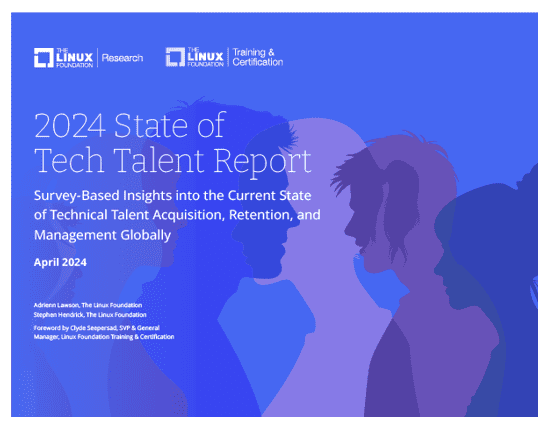The image size is (552, 430).
Task: Select the Stephen Hendrick author credit
Action: [90, 314]
